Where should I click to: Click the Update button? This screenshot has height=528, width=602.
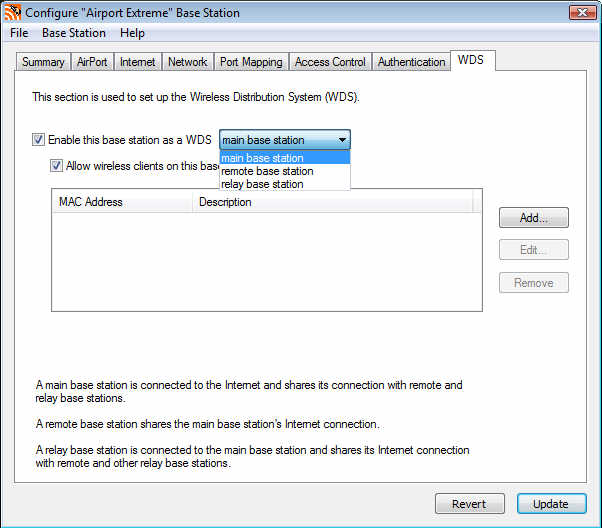pos(551,503)
